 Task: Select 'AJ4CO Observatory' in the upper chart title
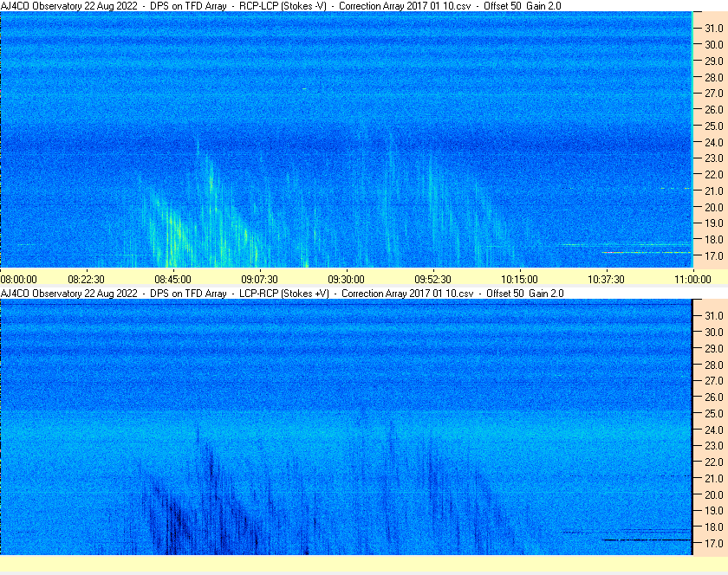pyautogui.click(x=42, y=6)
